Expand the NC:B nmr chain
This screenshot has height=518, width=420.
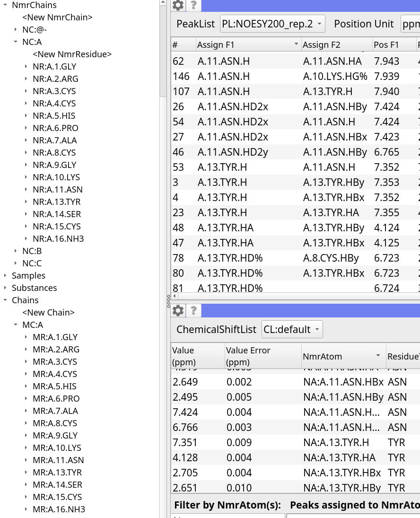(16, 251)
